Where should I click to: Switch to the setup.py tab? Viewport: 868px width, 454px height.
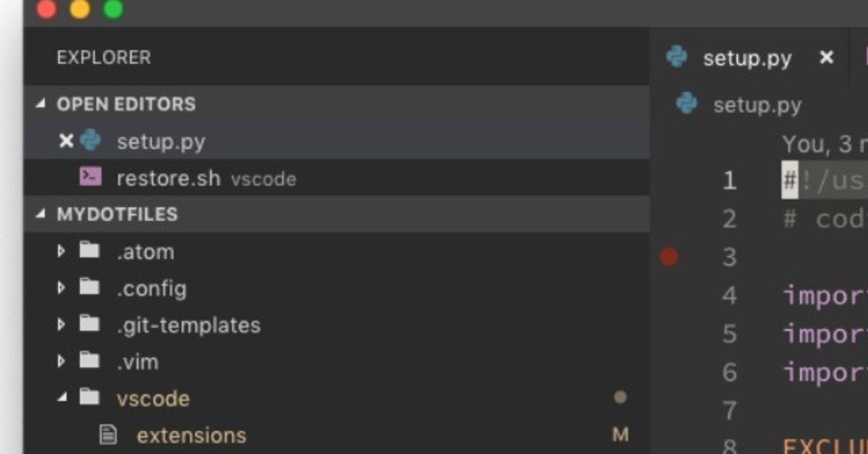[747, 58]
